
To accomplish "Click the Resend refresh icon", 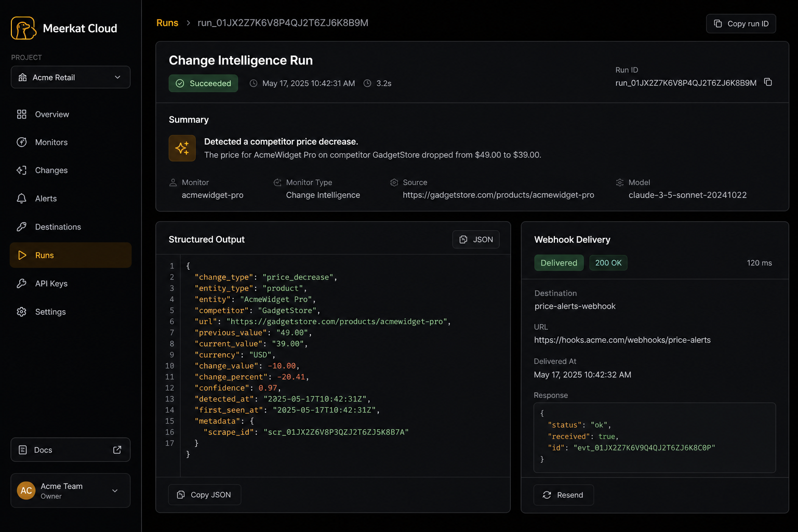I will [547, 495].
